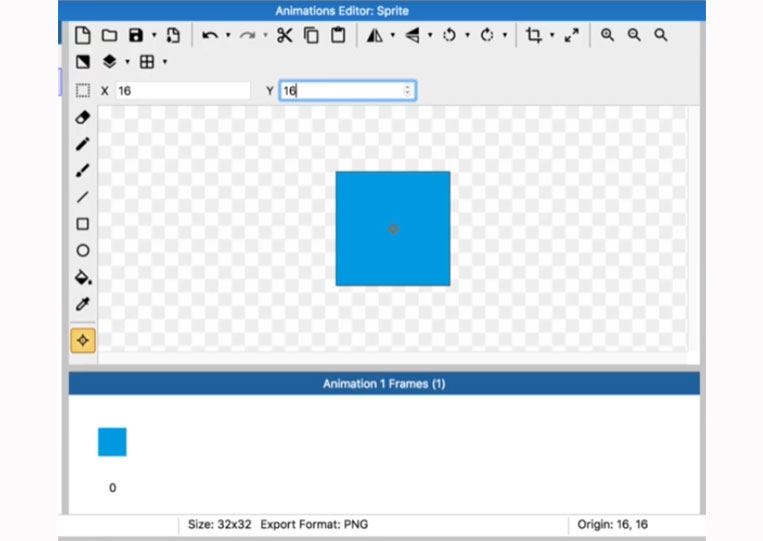The width and height of the screenshot is (763, 541).
Task: Open the Rotate counterclockwise dropdown arrow
Action: (468, 35)
